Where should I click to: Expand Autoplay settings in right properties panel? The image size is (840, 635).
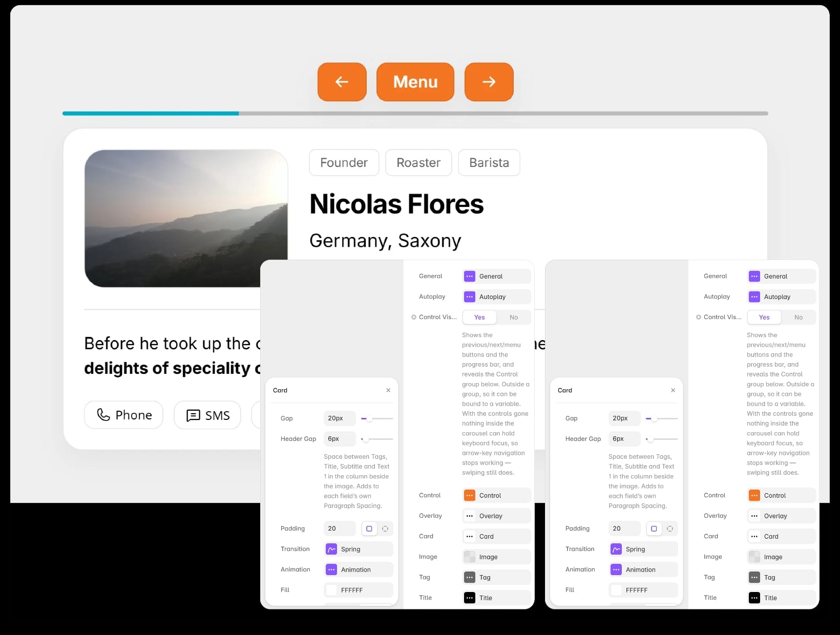coord(782,297)
